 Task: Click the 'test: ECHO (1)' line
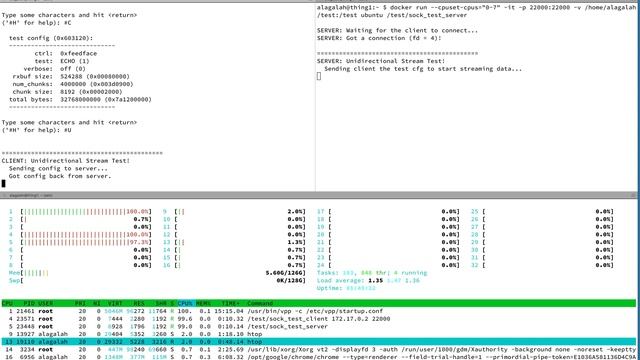(62, 61)
